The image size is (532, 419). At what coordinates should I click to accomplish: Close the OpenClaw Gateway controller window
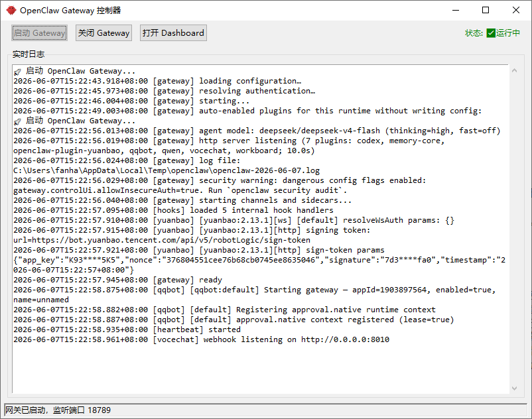(515, 10)
